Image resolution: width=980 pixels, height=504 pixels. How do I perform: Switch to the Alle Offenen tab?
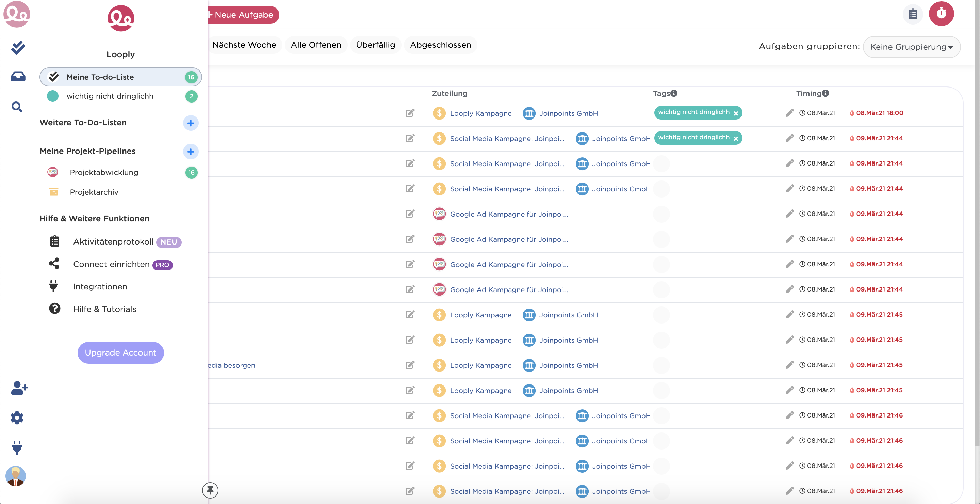point(316,45)
